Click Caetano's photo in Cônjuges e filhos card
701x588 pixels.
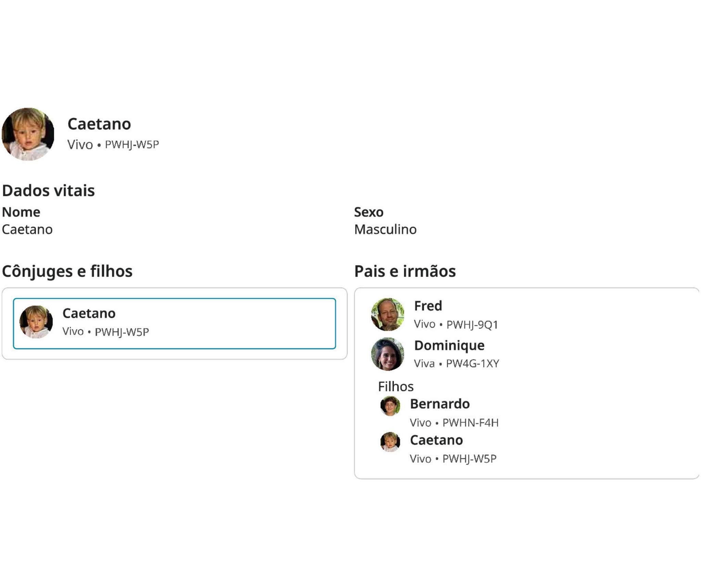click(36, 322)
